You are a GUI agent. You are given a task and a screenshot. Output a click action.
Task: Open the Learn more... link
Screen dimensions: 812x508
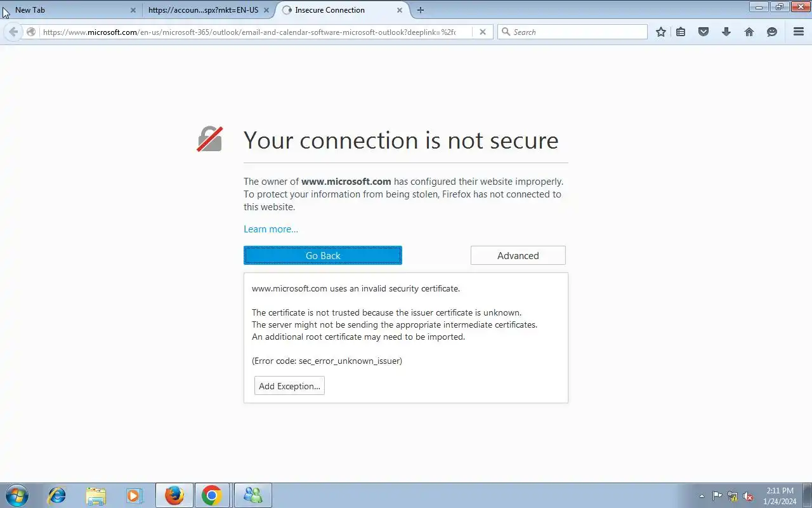[x=271, y=229]
